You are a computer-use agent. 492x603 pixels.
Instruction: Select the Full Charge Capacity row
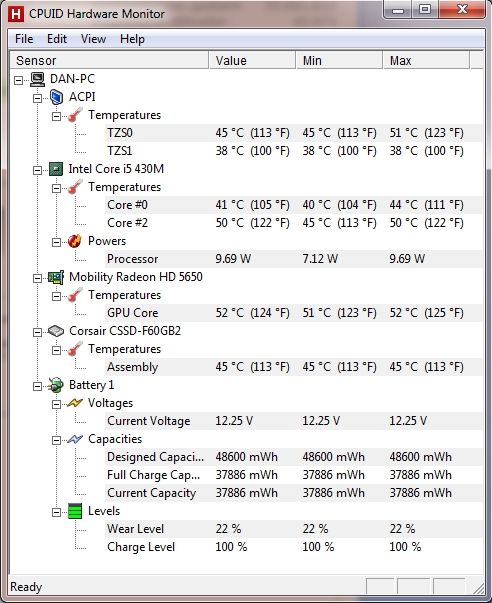(294, 475)
